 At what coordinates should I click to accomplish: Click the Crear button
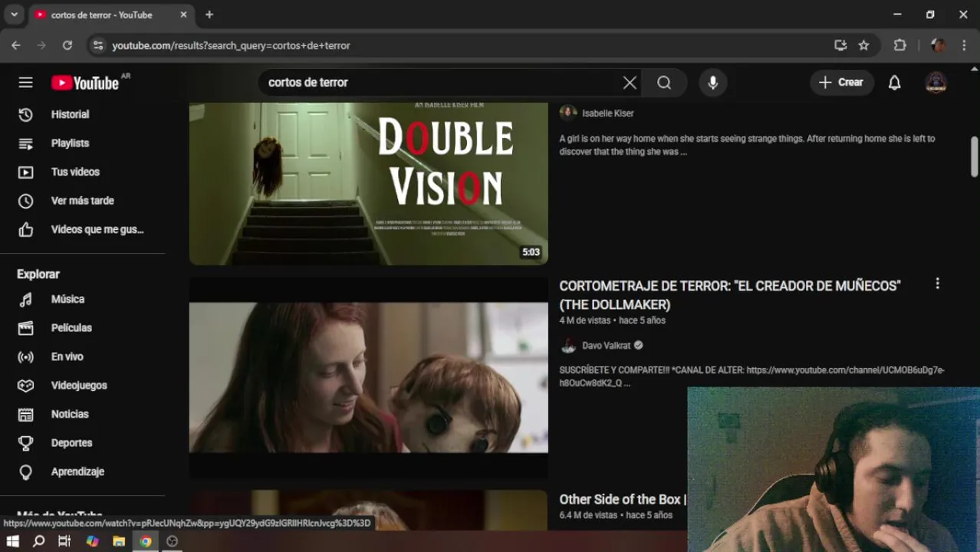841,82
